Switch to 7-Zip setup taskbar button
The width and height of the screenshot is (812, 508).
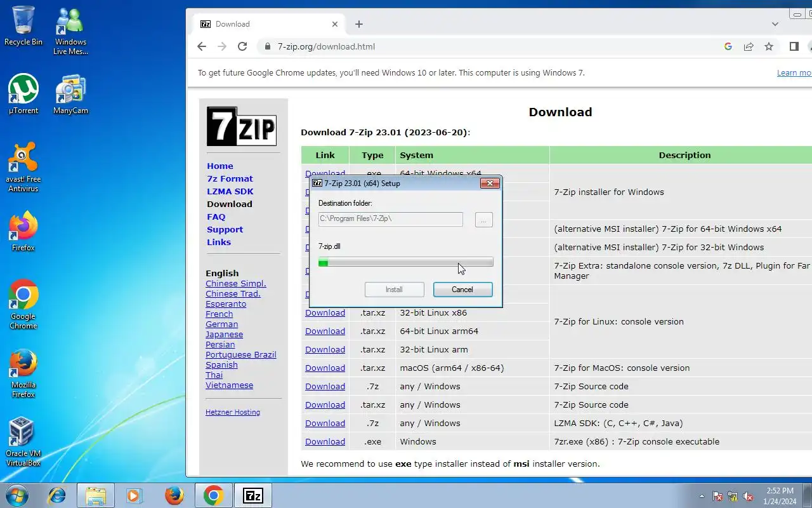click(253, 495)
